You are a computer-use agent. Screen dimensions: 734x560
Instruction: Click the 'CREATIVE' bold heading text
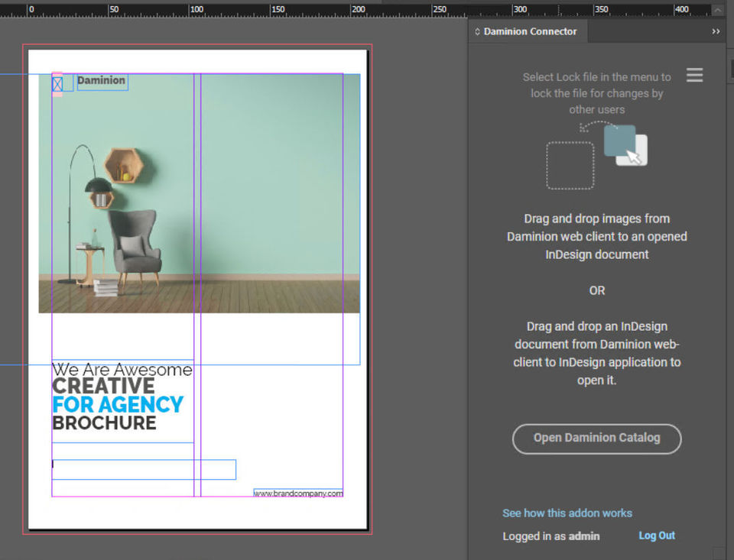103,387
